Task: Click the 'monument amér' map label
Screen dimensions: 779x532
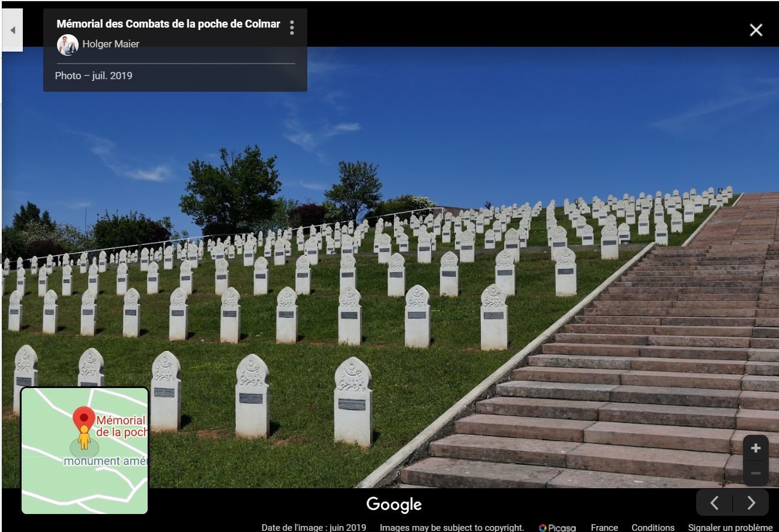Action: click(x=106, y=461)
